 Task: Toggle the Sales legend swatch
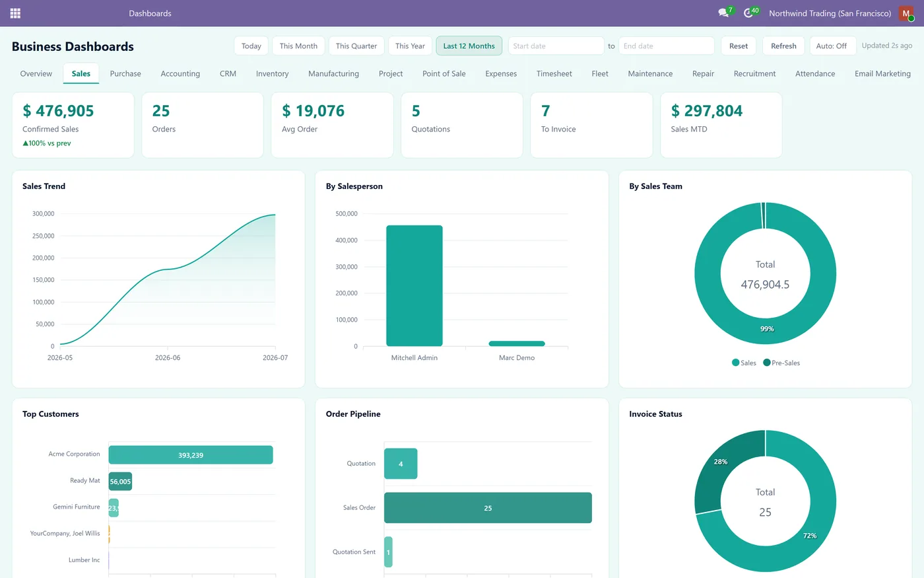(735, 363)
